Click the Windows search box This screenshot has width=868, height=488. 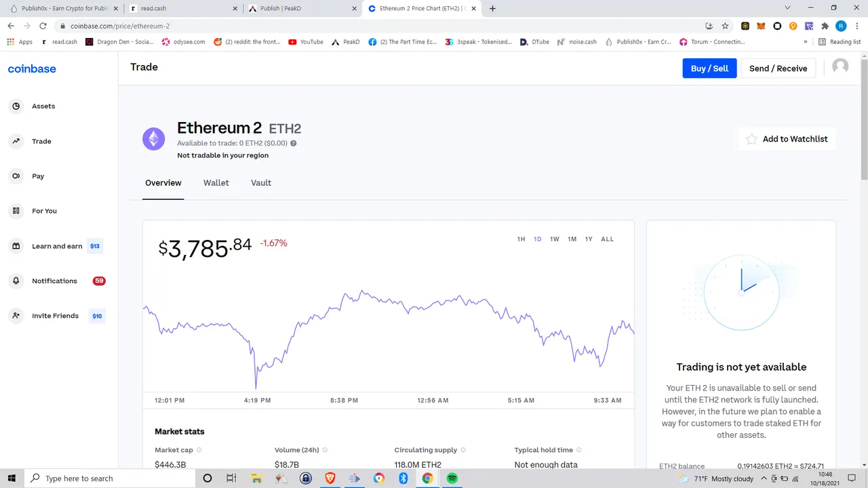point(108,479)
